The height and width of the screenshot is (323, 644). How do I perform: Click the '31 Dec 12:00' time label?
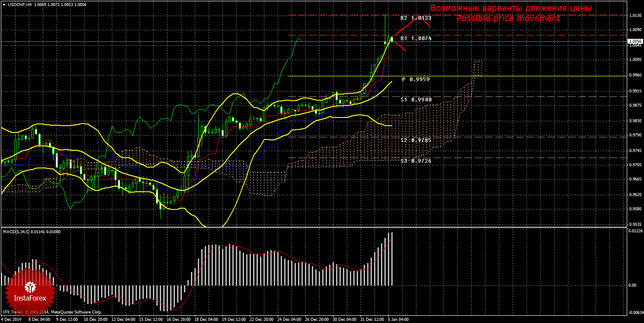point(372,320)
